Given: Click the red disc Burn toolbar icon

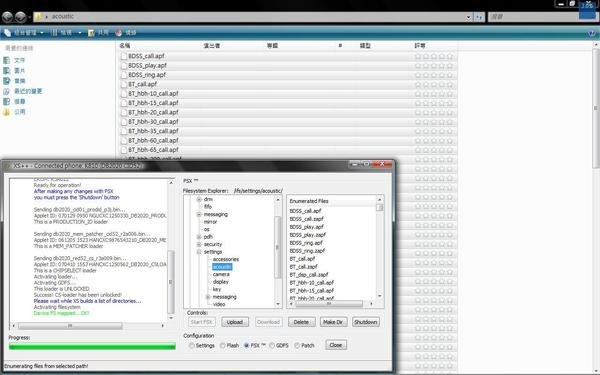Looking at the screenshot, I should click(119, 33).
